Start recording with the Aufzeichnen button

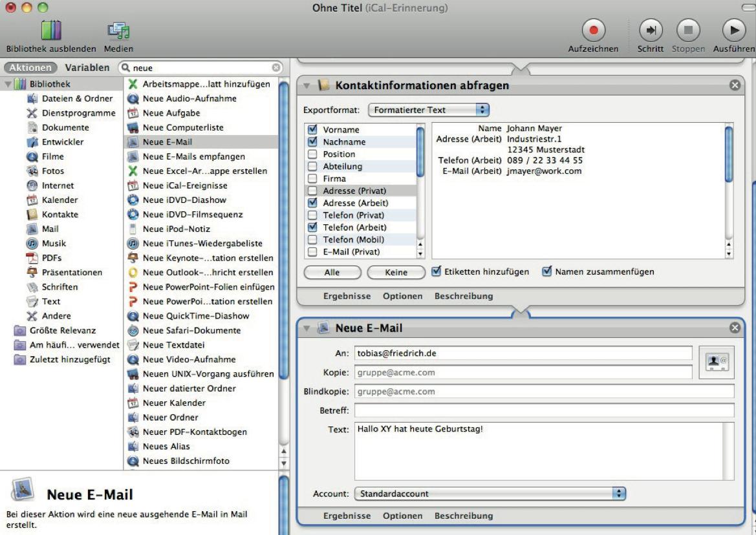coord(593,30)
